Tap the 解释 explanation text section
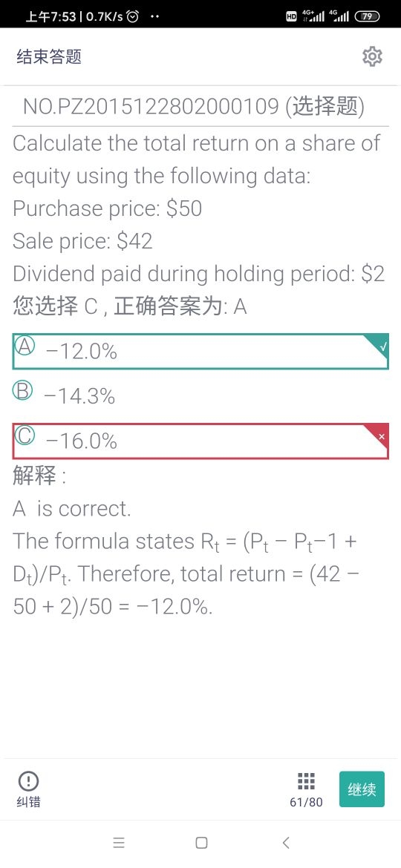The width and height of the screenshot is (401, 868). 40,476
